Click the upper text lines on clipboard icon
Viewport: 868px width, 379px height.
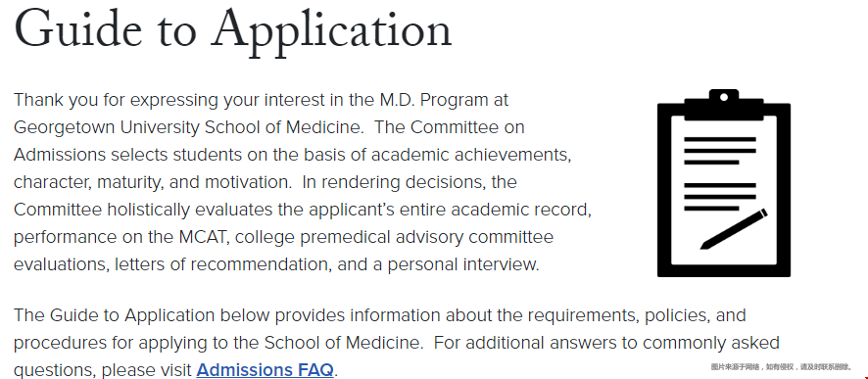pos(720,151)
